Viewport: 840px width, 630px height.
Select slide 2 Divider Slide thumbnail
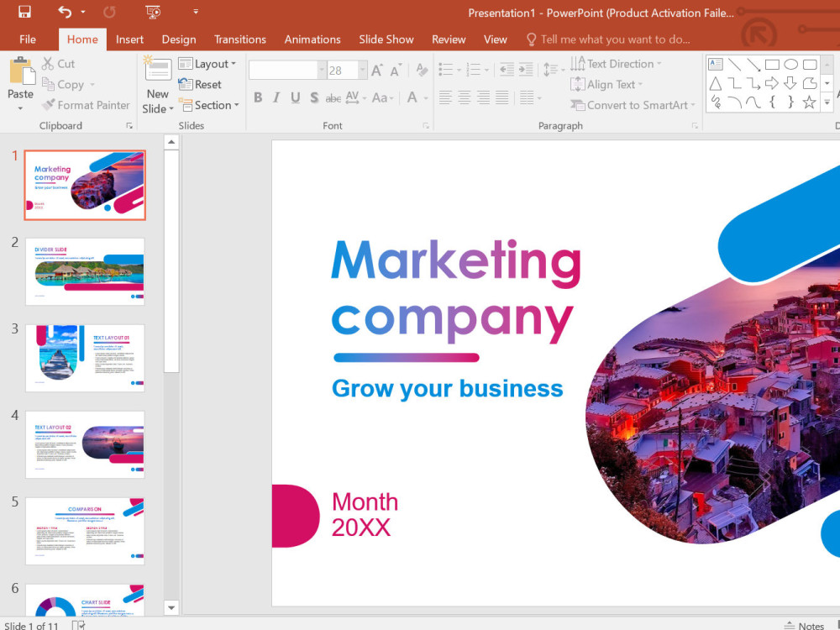(x=85, y=271)
